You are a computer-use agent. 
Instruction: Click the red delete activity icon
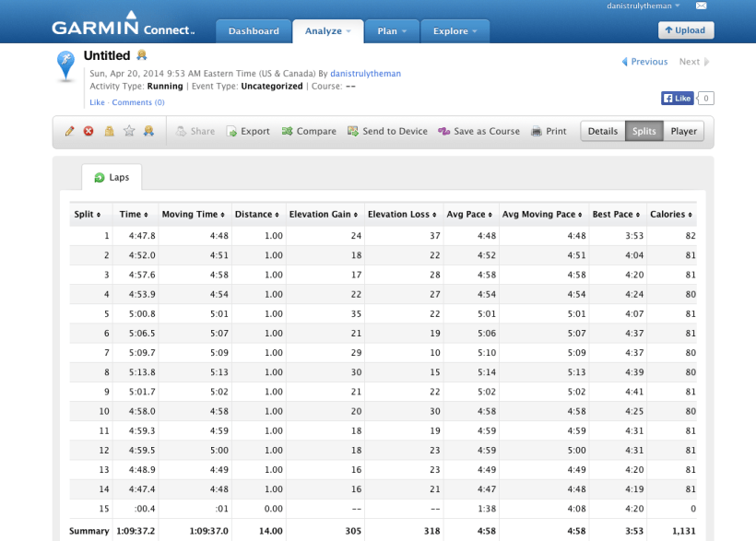(x=88, y=131)
